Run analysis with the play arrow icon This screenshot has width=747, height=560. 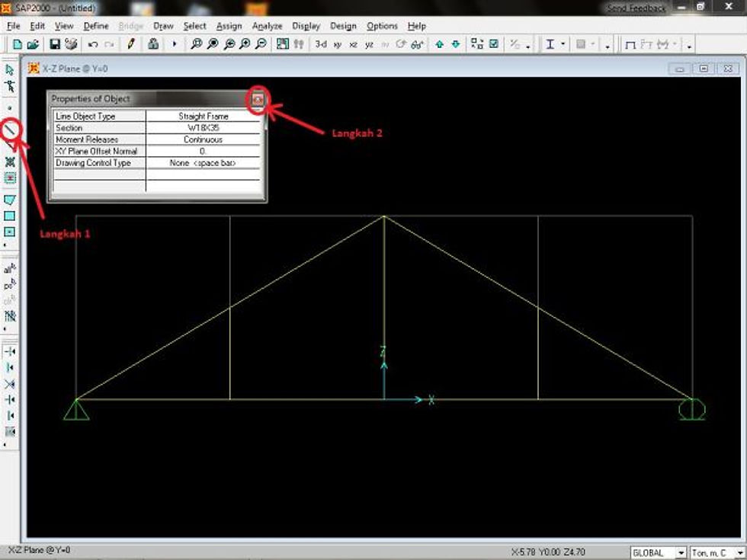point(175,44)
